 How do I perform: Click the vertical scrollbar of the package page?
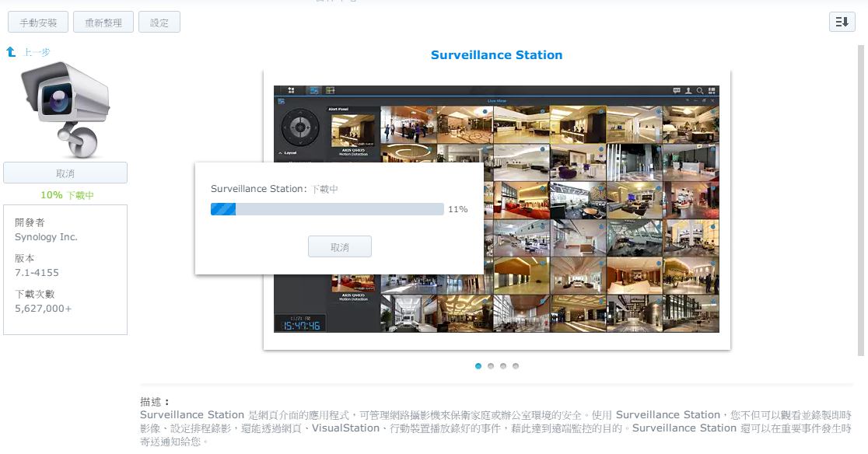861,201
